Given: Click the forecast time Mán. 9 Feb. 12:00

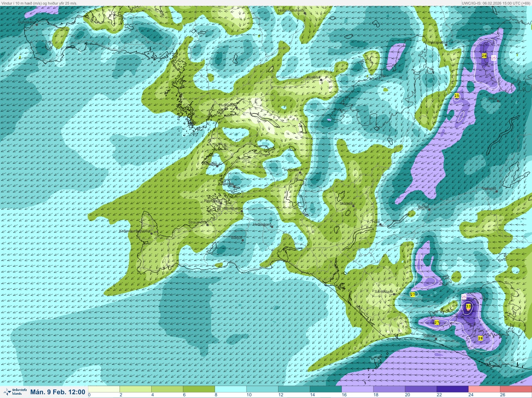Looking at the screenshot, I should click(x=58, y=392).
